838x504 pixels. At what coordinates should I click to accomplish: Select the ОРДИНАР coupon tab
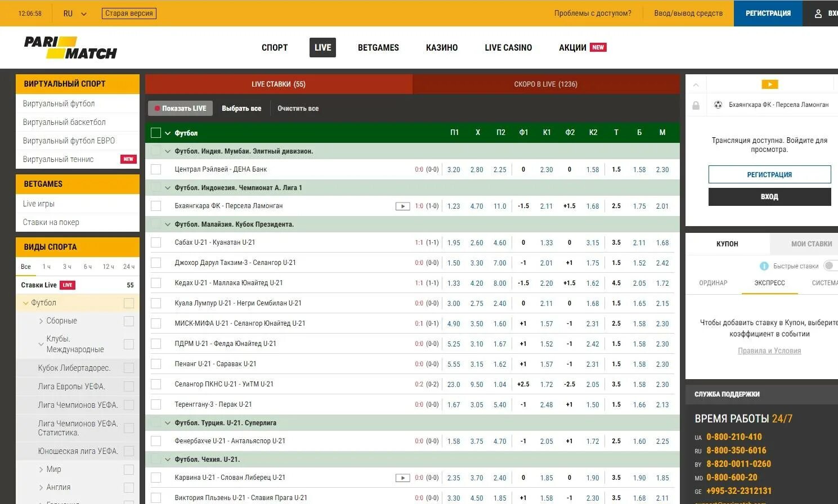pyautogui.click(x=713, y=283)
